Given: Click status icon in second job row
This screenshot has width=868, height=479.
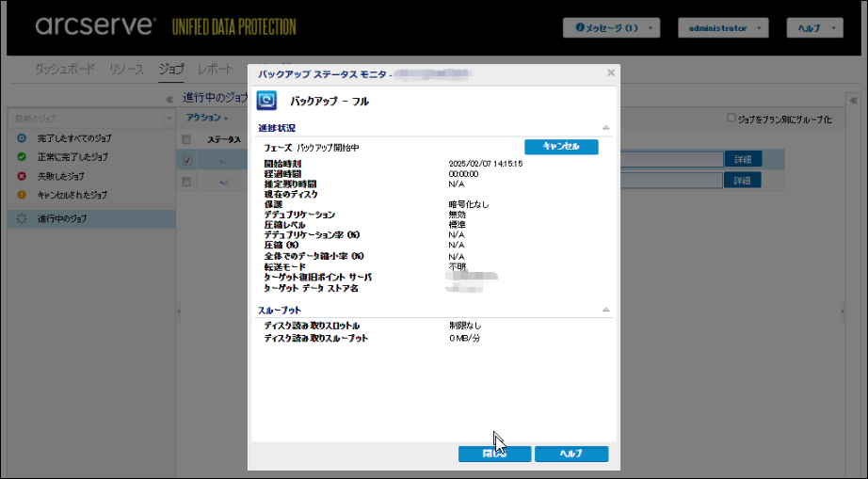Looking at the screenshot, I should coord(224,182).
